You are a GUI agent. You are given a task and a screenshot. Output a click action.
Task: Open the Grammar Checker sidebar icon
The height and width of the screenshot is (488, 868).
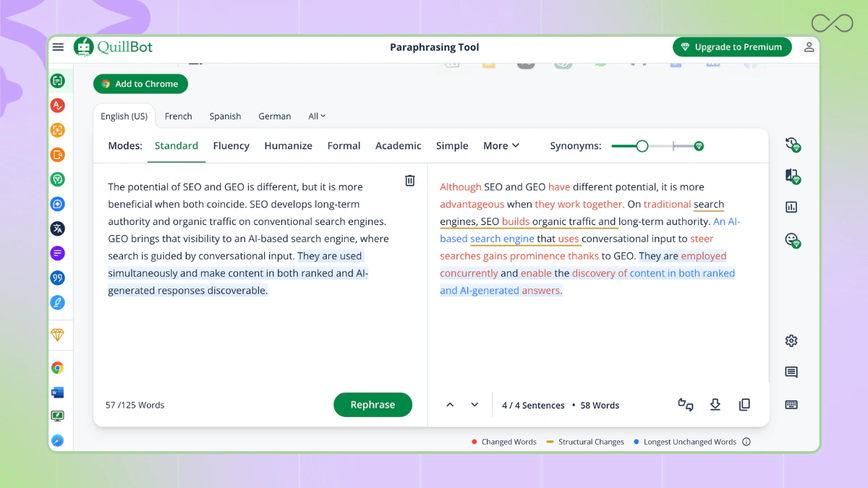58,106
